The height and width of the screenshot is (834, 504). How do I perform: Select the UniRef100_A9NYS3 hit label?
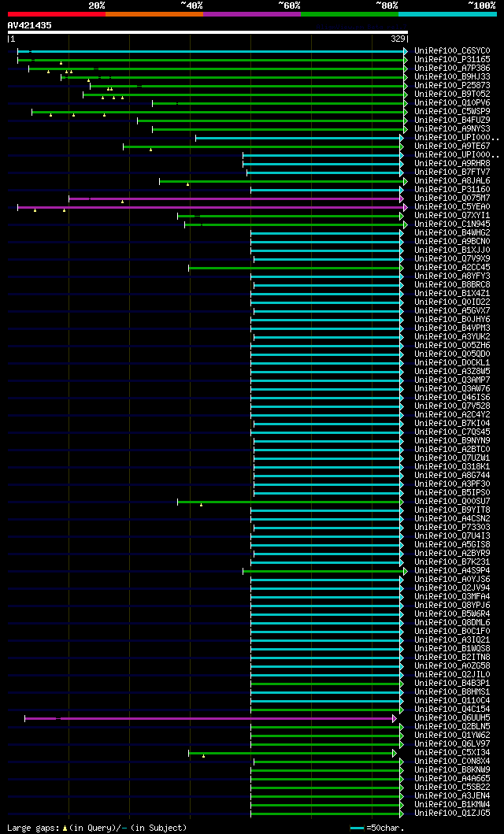(453, 129)
